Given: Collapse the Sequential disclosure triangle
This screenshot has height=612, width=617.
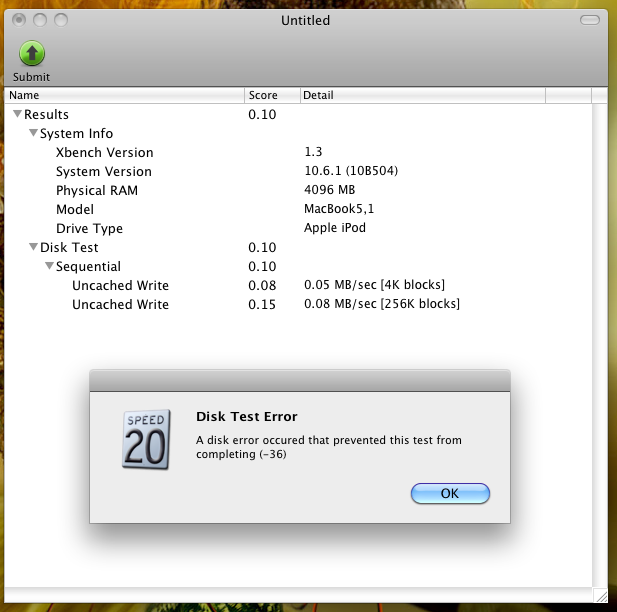Looking at the screenshot, I should click(x=49, y=266).
